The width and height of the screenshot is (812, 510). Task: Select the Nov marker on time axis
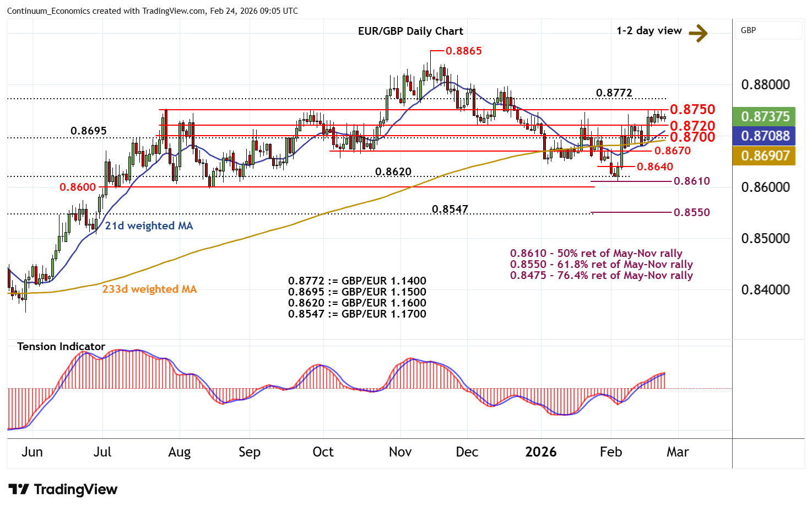pyautogui.click(x=400, y=452)
